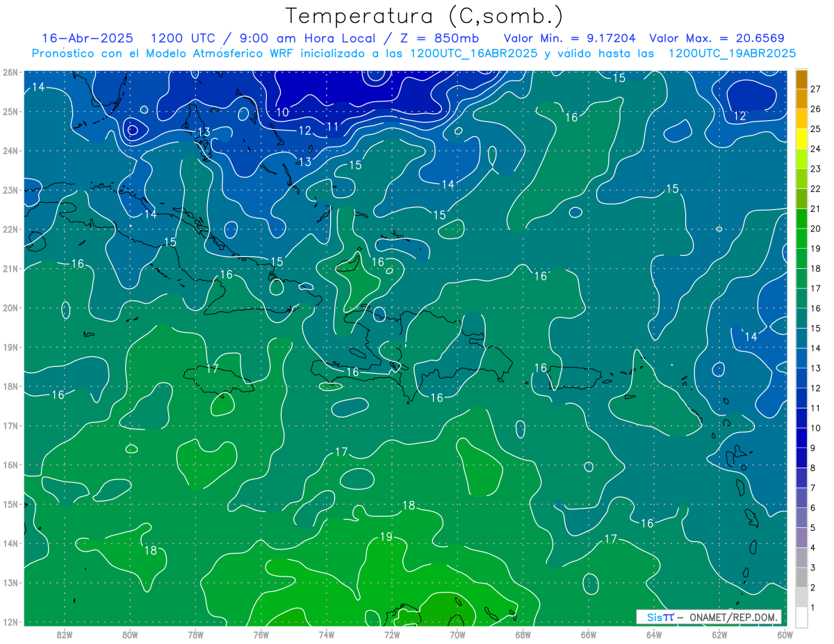Viewport: 834px width, 644px height.
Task: Click the lavender swatch between 4 and 5
Action: pos(801,538)
